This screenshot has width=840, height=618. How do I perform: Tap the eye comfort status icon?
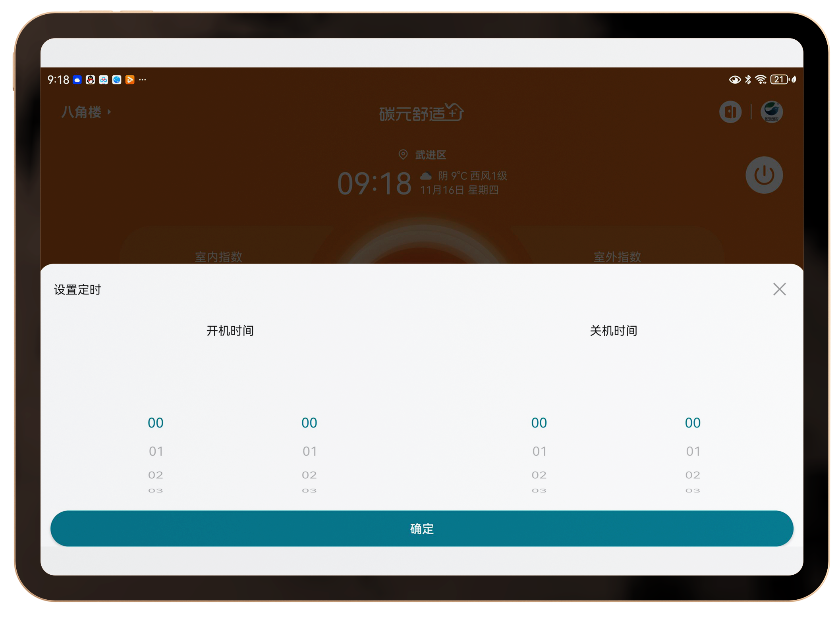pyautogui.click(x=734, y=80)
